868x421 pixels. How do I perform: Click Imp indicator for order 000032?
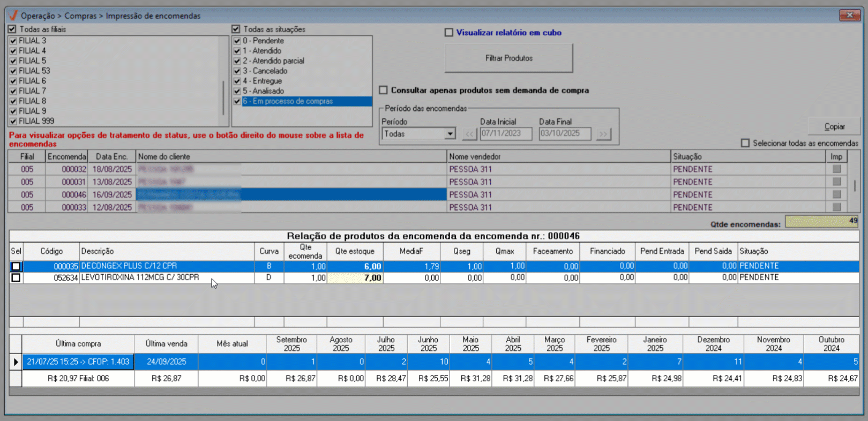836,169
